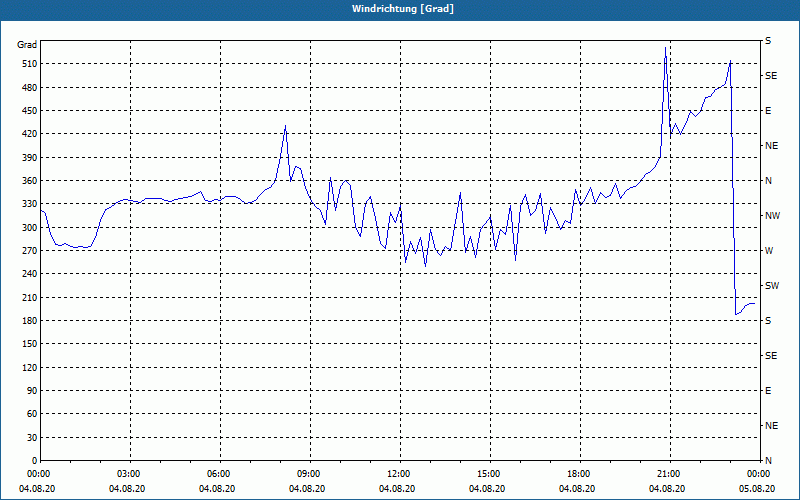Select the N compass label level with 360

[768, 181]
